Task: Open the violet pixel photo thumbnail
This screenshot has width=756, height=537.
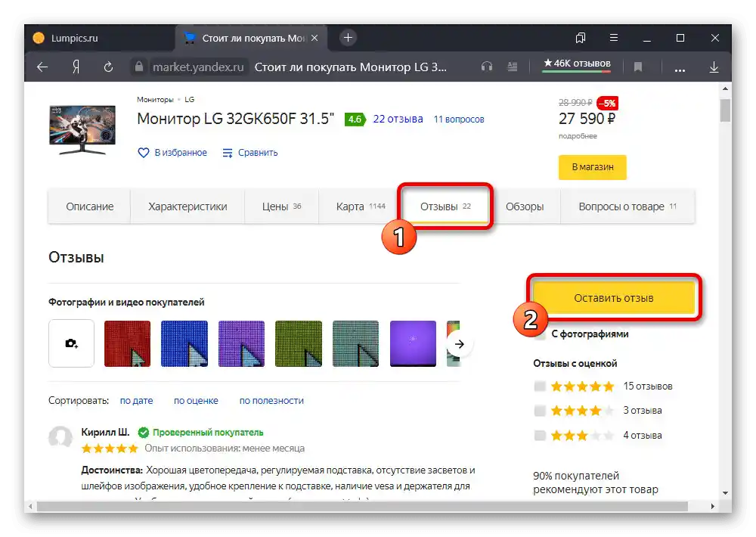Action: coord(242,343)
